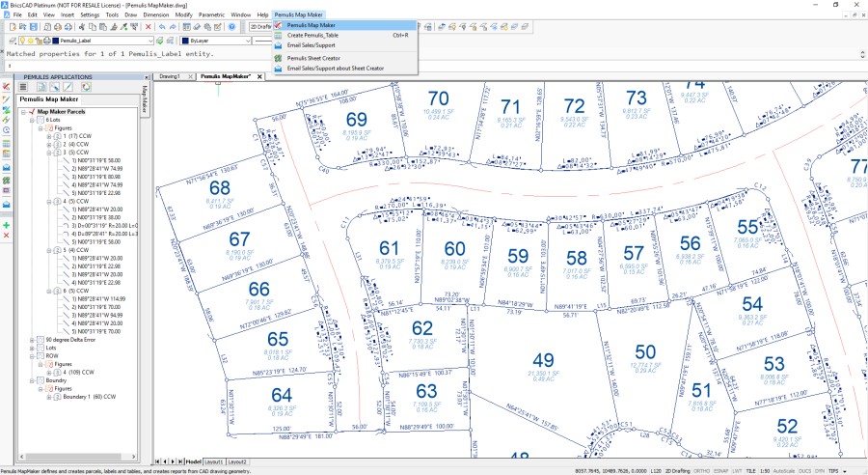This screenshot has height=475, width=868.
Task: Click the green plus icon in left sidebar
Action: (6, 225)
